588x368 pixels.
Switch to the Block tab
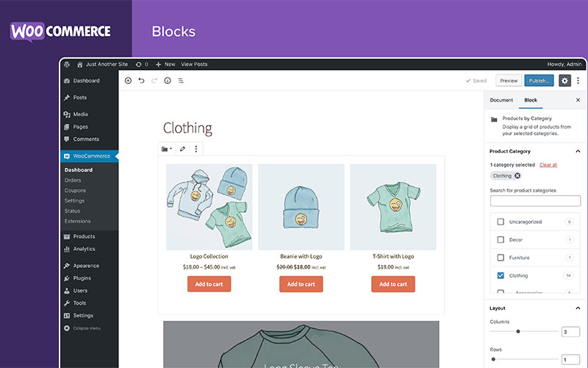(530, 100)
